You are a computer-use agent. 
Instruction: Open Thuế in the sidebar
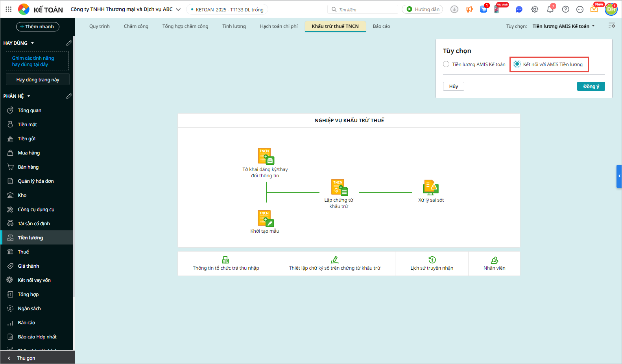pyautogui.click(x=23, y=252)
